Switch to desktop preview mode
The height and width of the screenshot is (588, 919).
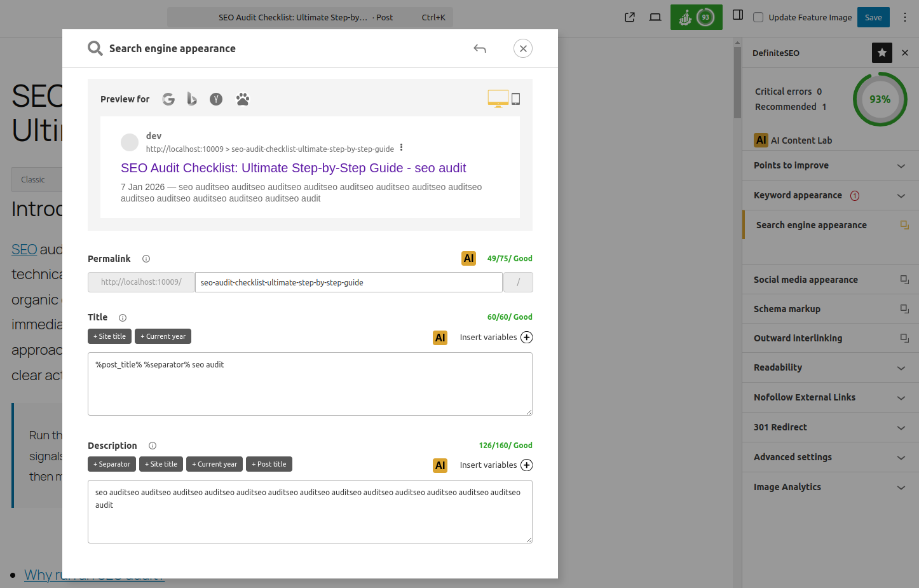(x=498, y=99)
